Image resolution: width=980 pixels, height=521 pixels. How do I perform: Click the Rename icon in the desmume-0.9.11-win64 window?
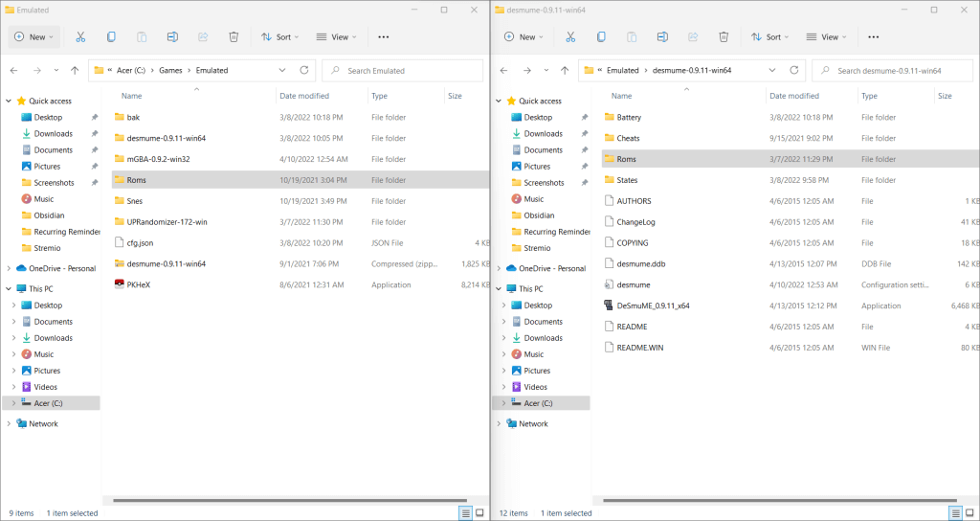pyautogui.click(x=662, y=37)
